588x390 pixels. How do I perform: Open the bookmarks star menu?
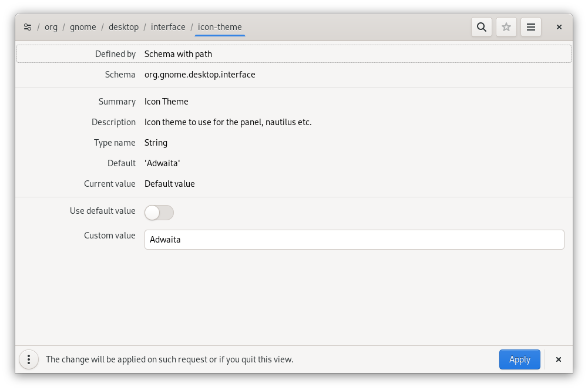pos(506,27)
